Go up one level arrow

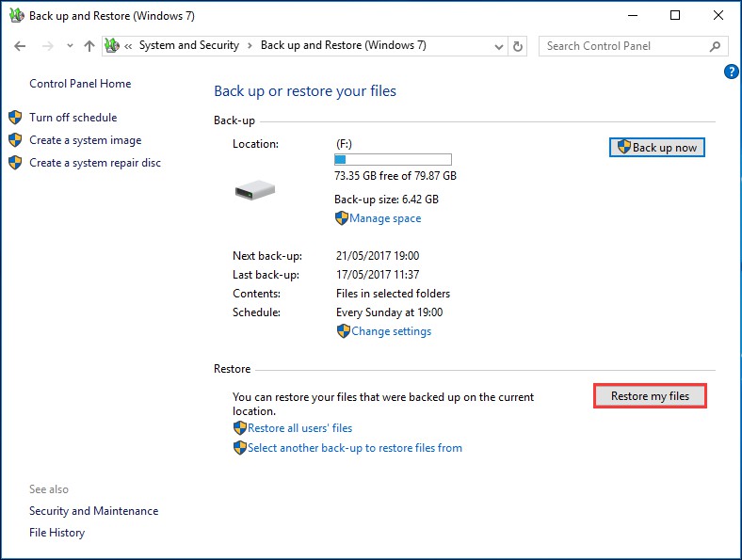[89, 46]
